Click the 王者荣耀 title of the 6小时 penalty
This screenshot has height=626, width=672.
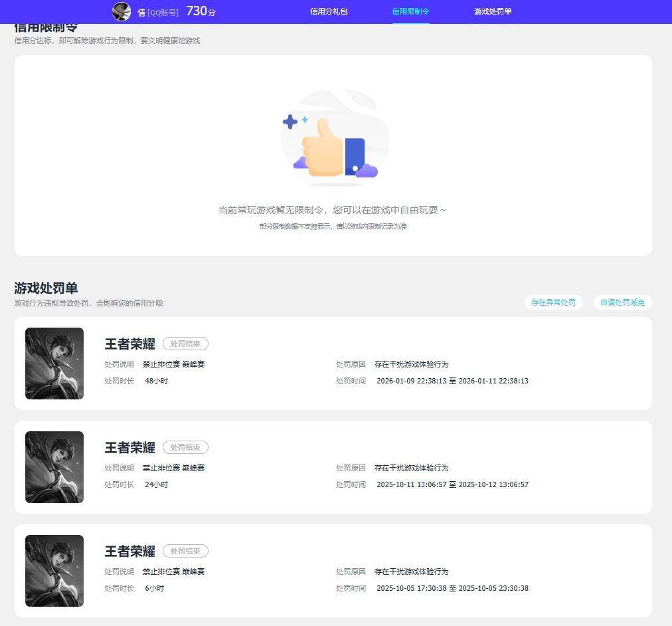point(130,552)
